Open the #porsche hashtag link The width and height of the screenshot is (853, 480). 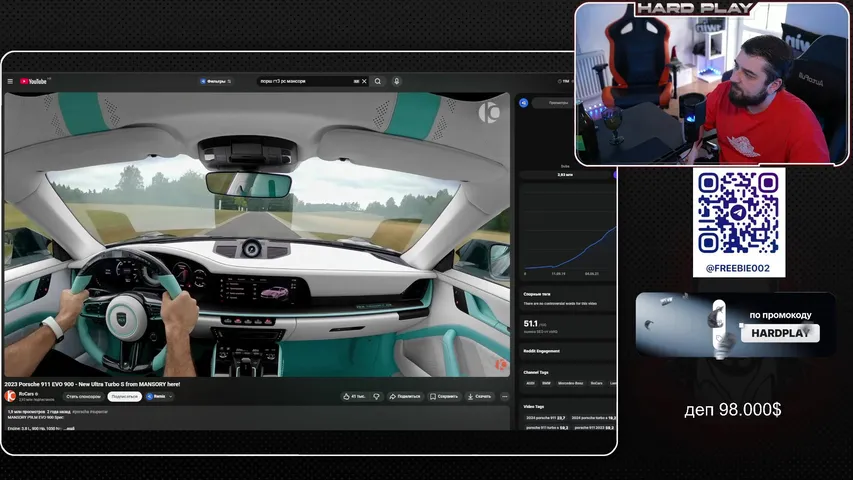pyautogui.click(x=80, y=411)
